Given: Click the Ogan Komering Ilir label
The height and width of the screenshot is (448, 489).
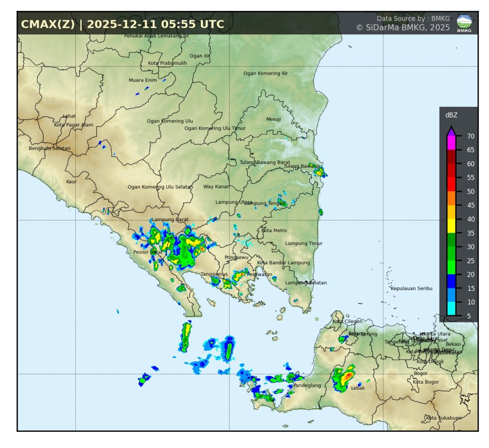Looking at the screenshot, I should tap(265, 74).
